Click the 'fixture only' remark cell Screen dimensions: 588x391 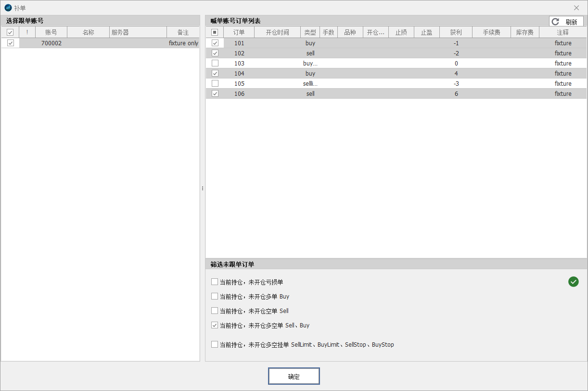pyautogui.click(x=183, y=43)
